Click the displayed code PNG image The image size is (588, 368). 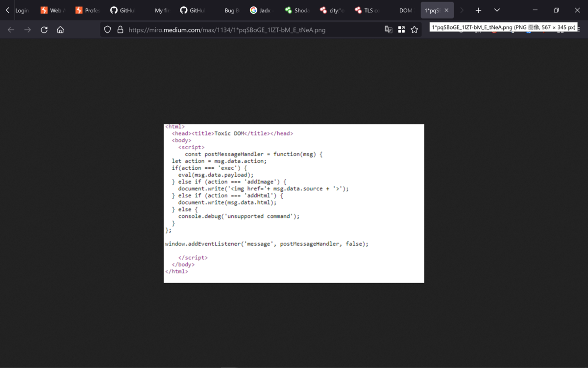(294, 203)
